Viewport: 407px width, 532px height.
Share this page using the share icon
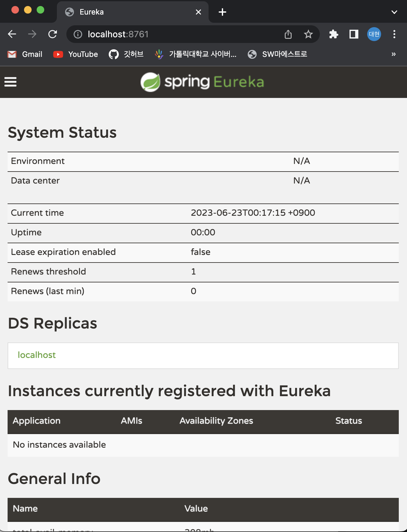point(288,34)
